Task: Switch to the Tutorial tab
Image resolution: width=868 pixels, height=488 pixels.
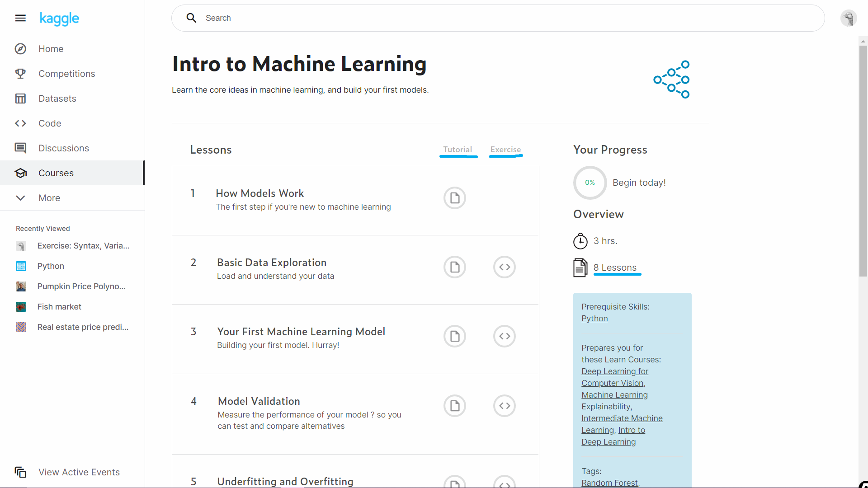Action: (x=457, y=150)
